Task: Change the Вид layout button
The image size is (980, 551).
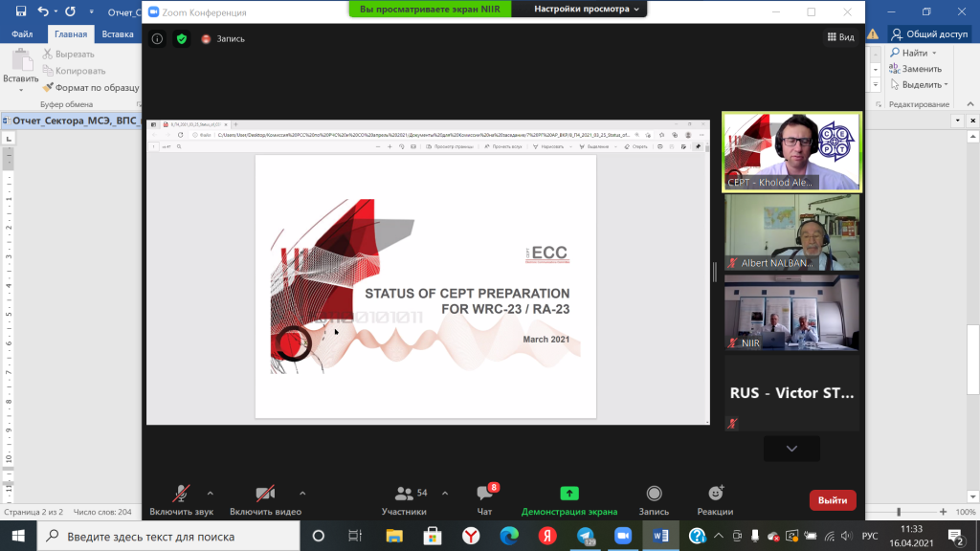Action: pos(840,37)
